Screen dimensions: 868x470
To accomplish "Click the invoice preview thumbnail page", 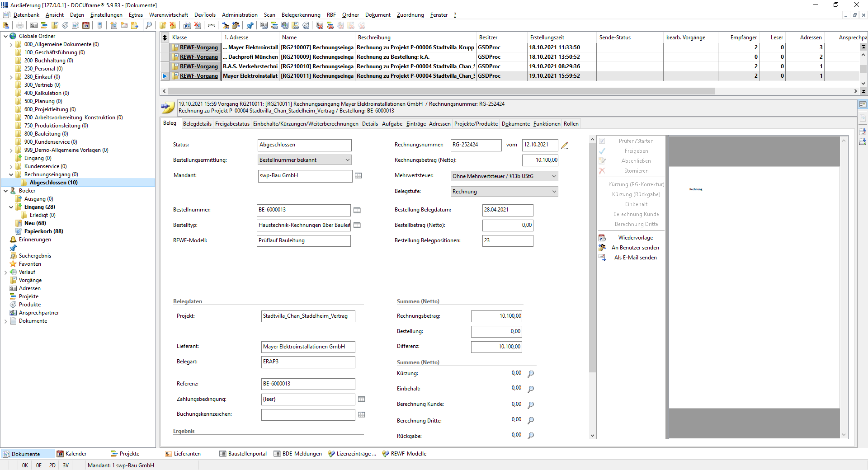I will point(754,287).
